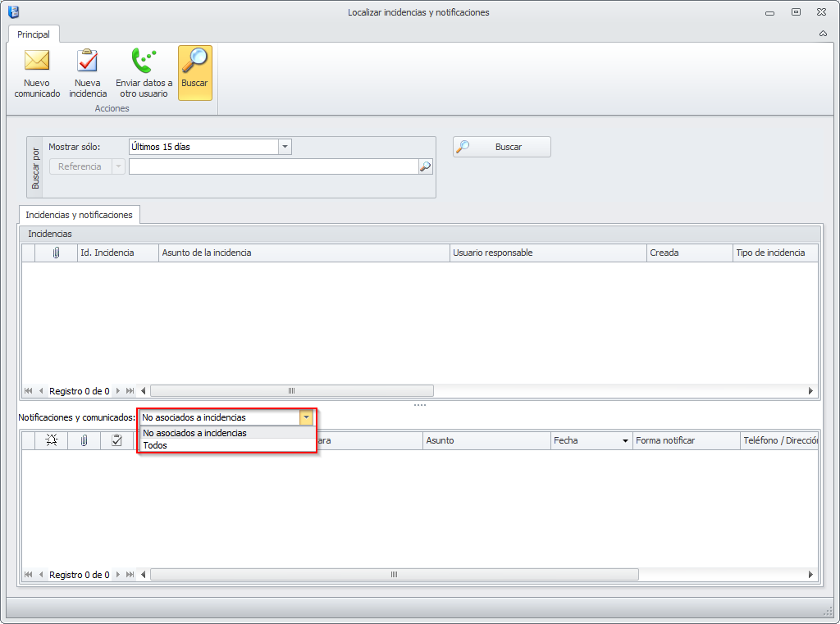
Task: Sort by Usuario responsable column
Action: point(548,253)
